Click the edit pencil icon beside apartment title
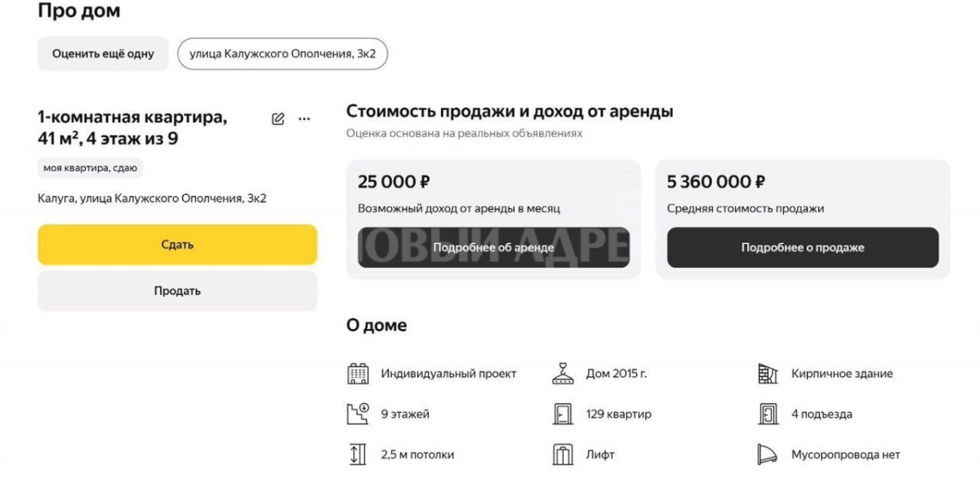This screenshot has height=488, width=980. click(278, 119)
